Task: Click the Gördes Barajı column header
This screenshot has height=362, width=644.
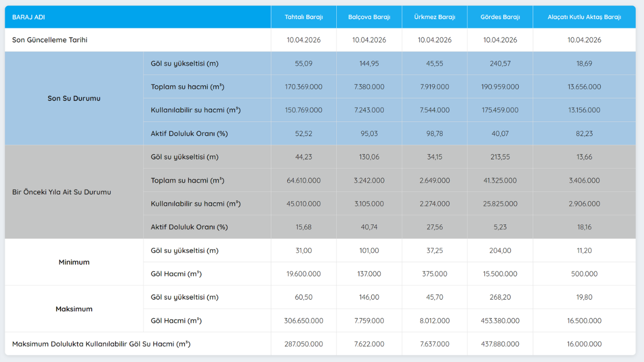Action: tap(500, 17)
